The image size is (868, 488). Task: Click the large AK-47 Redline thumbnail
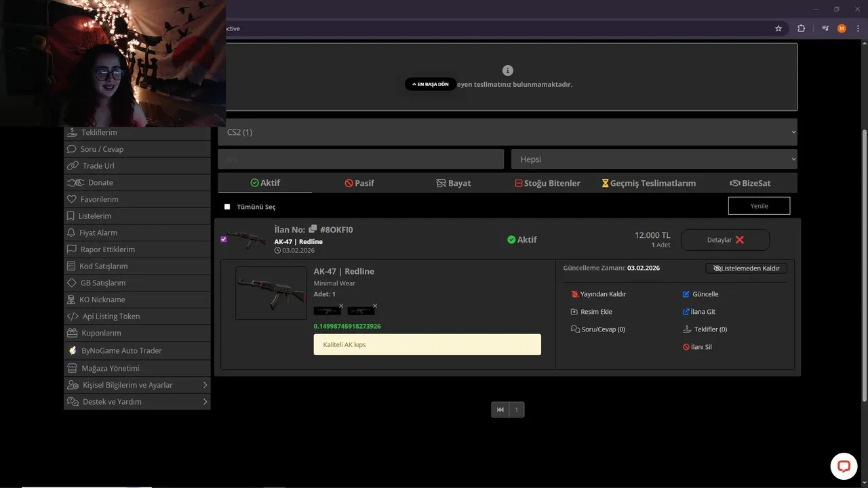(271, 293)
